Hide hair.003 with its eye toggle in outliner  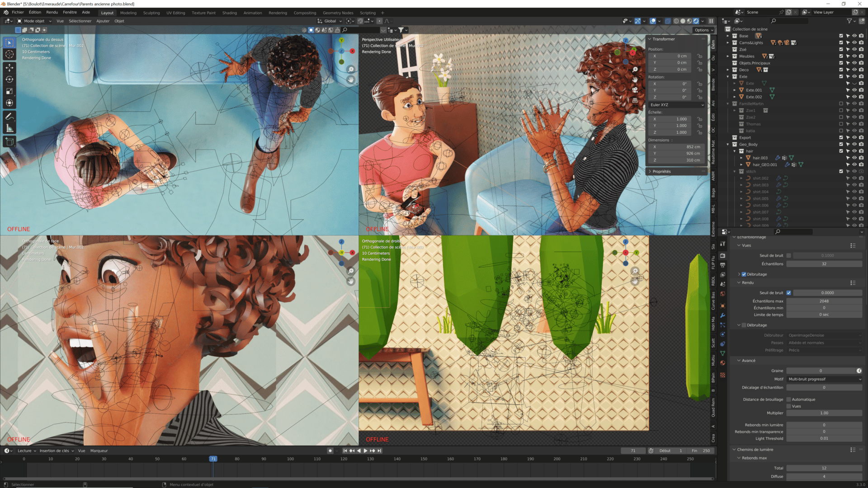click(x=854, y=158)
